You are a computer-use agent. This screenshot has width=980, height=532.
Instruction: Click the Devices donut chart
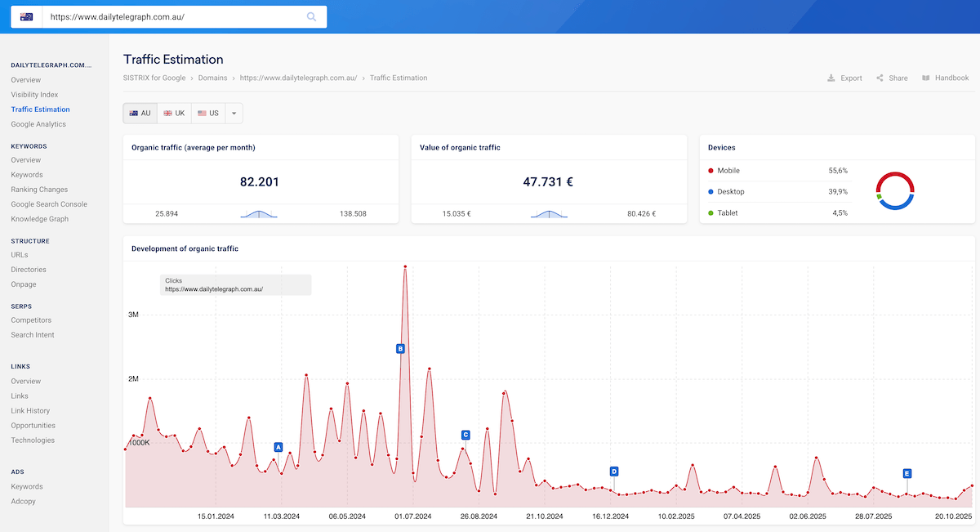[895, 191]
